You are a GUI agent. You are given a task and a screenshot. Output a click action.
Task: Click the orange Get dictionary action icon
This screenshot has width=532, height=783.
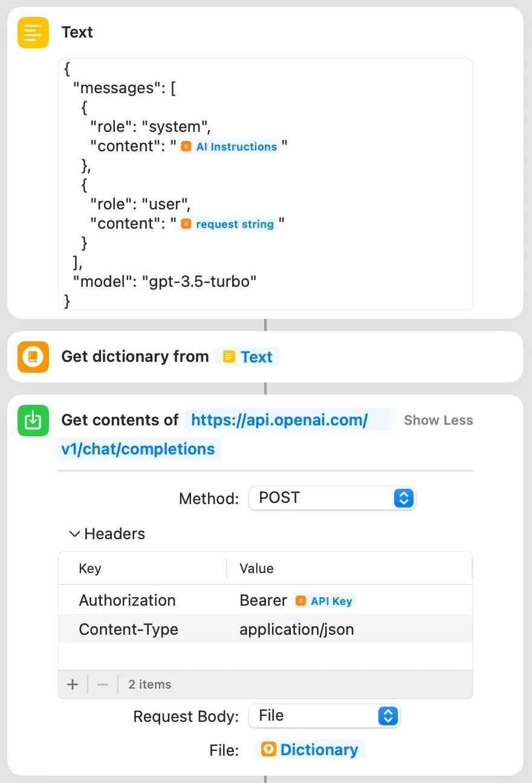[x=33, y=357]
